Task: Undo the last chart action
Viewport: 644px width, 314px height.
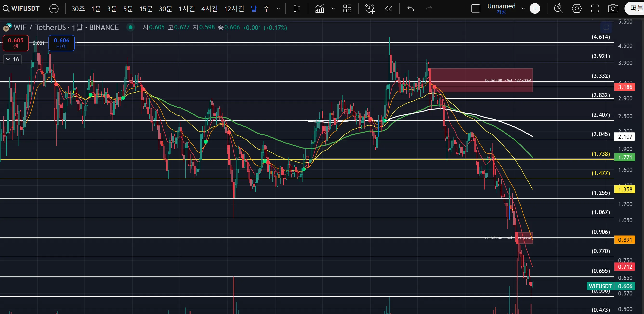Action: (x=410, y=9)
